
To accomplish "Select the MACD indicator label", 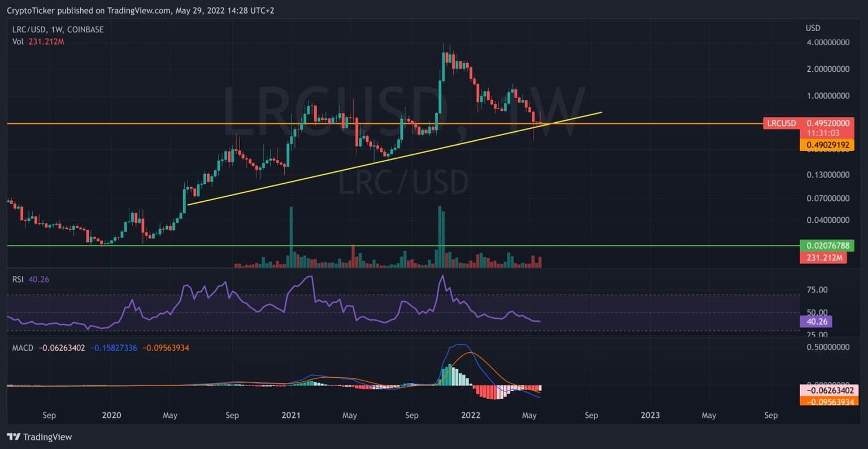I will (x=23, y=348).
